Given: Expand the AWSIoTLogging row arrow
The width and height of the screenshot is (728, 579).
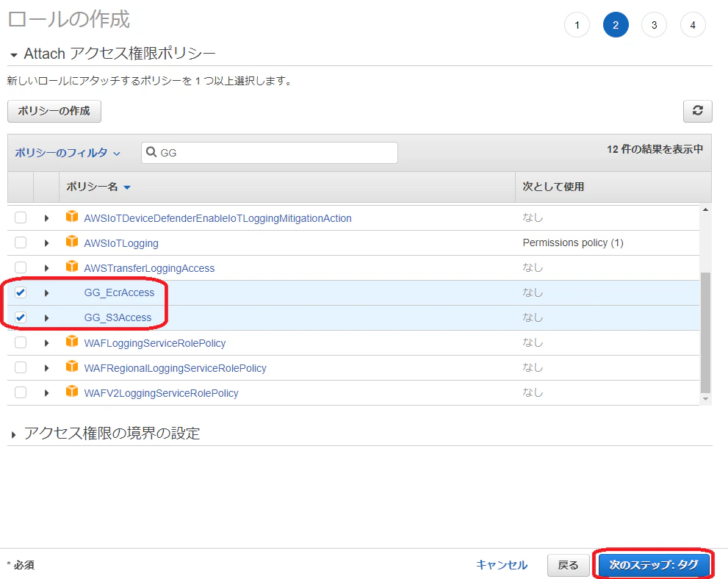Looking at the screenshot, I should [46, 242].
